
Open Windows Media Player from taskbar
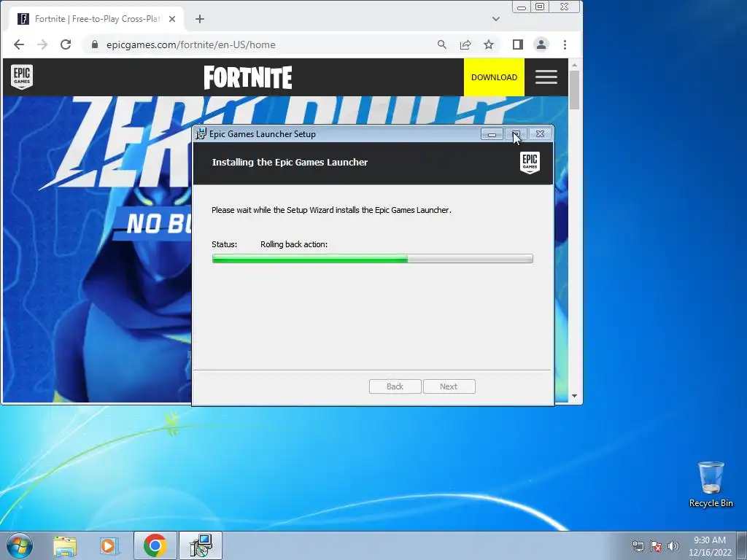(x=109, y=545)
